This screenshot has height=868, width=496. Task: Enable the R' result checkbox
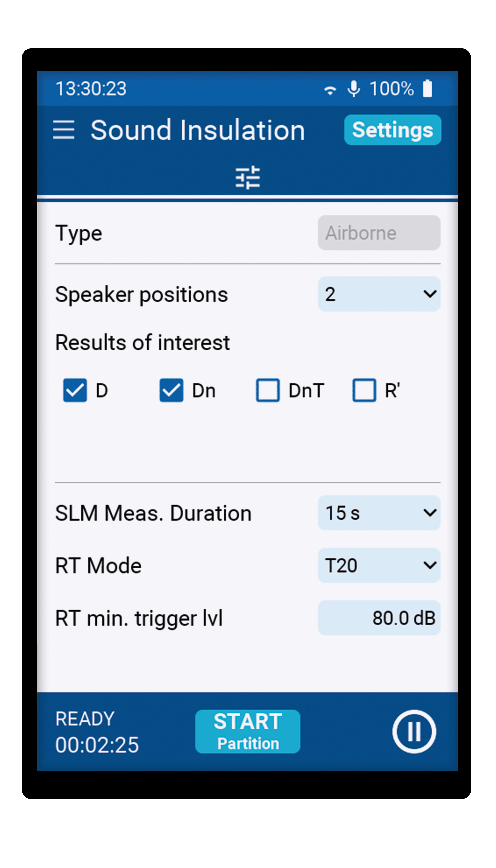(364, 390)
